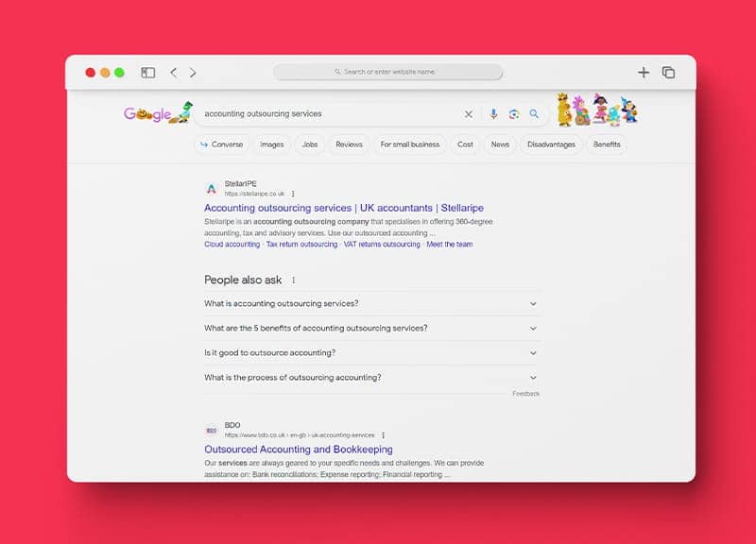
Task: Switch to Jobs filter
Action: [x=310, y=144]
